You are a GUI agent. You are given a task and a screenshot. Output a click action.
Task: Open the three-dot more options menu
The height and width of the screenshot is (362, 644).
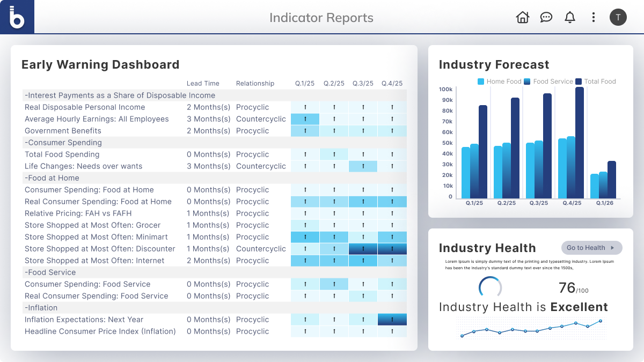(593, 17)
